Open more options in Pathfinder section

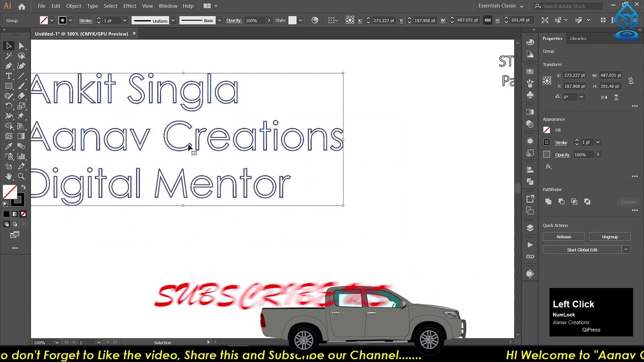coord(634,211)
